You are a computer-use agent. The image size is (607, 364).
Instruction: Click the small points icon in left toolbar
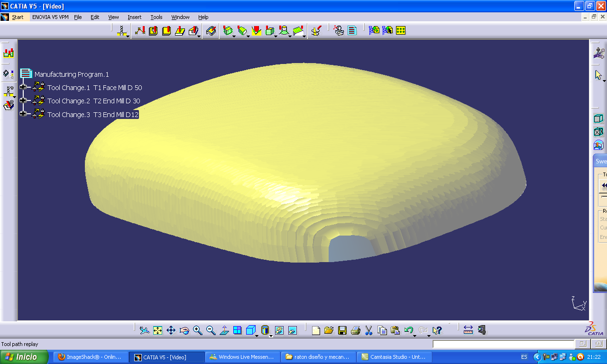click(x=9, y=73)
